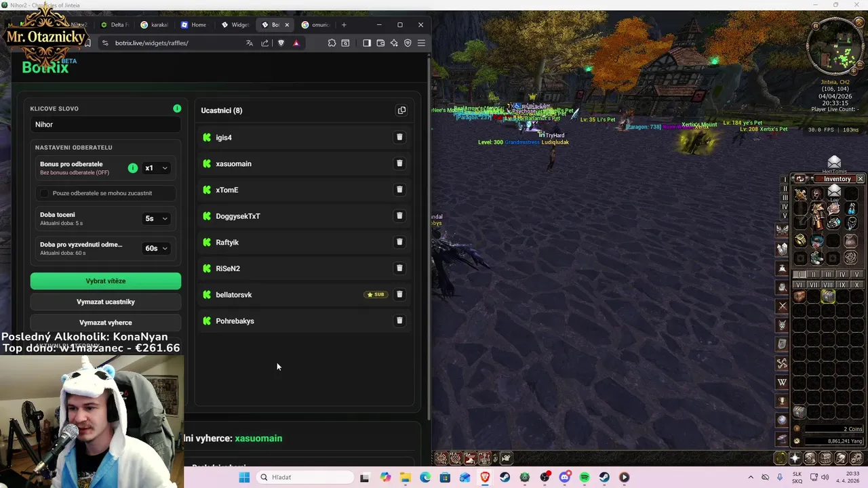This screenshot has height=488, width=868.
Task: Open inventory page II tab
Action: [x=814, y=274]
